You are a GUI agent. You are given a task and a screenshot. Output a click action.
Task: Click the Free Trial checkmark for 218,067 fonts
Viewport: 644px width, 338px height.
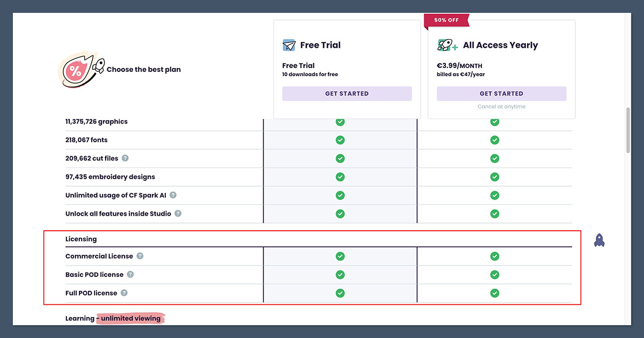pyautogui.click(x=340, y=140)
